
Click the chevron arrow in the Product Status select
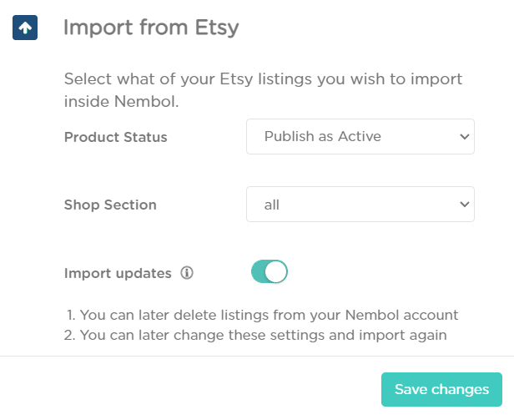pos(465,136)
